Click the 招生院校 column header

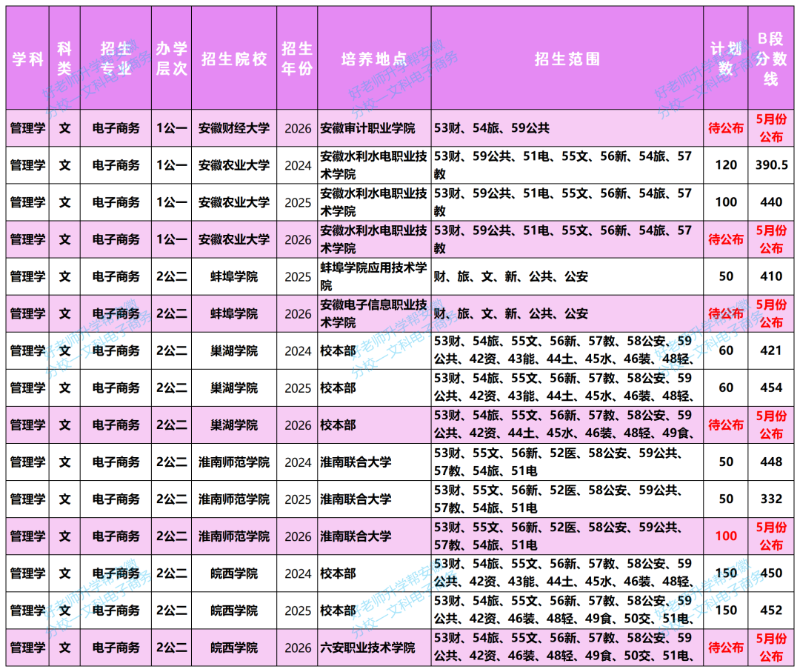(234, 59)
